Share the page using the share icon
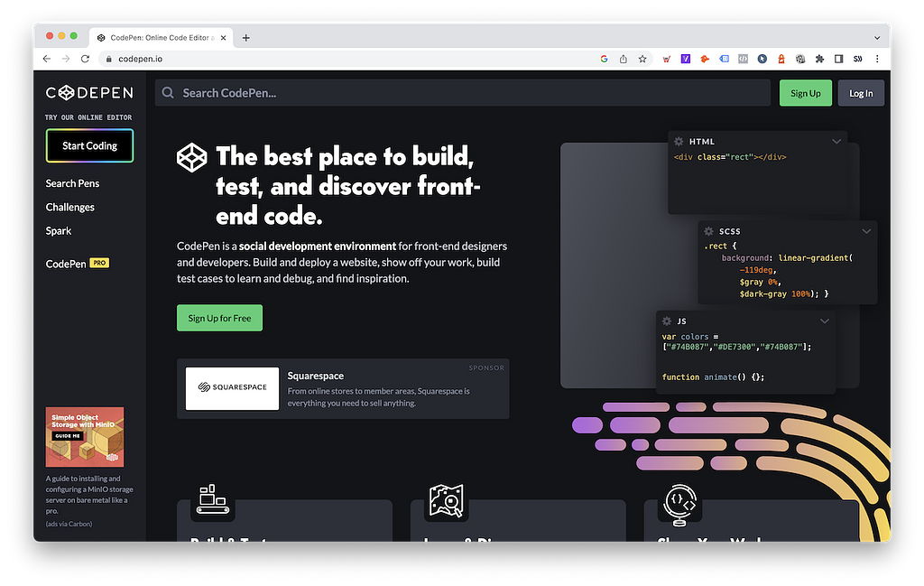 pyautogui.click(x=624, y=59)
